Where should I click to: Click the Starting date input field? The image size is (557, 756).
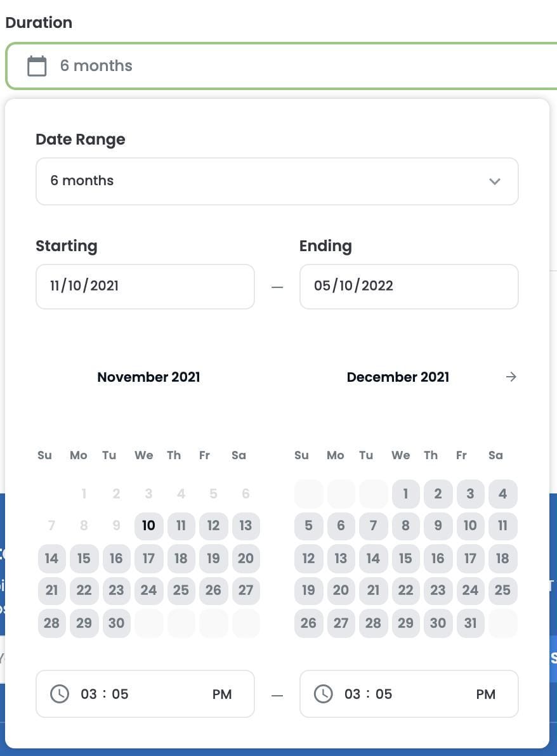(x=145, y=286)
